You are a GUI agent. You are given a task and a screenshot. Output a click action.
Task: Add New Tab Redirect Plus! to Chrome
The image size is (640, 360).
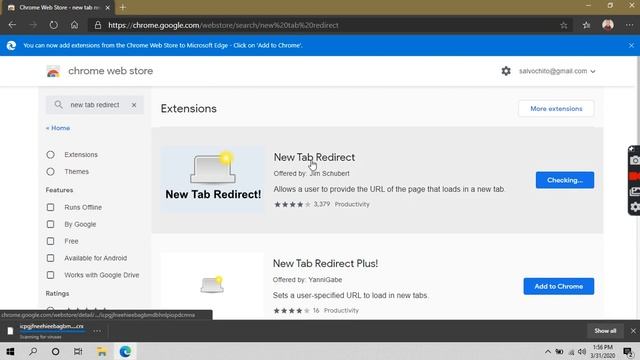click(x=558, y=286)
